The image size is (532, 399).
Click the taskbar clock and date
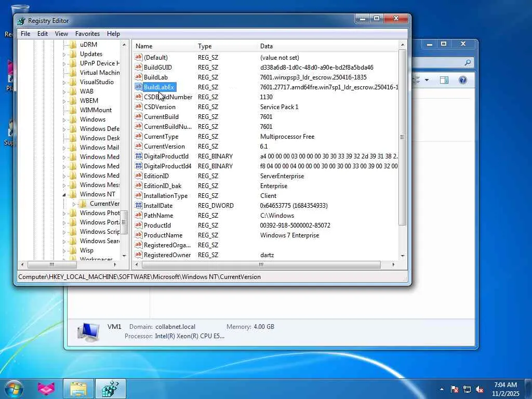pos(506,389)
